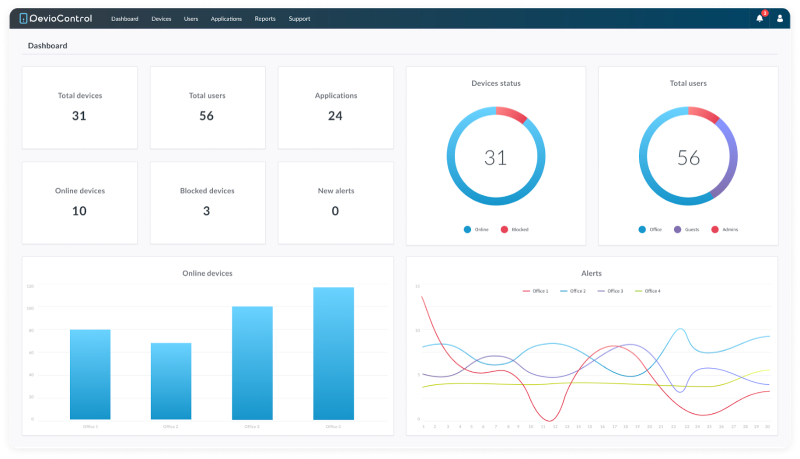
Task: Click the Online legend dot under Devices status
Action: (467, 230)
